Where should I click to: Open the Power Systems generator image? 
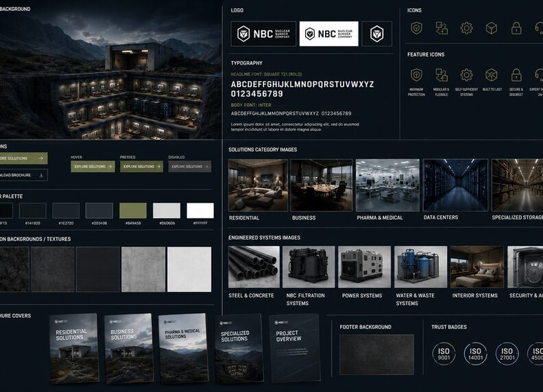[365, 267]
